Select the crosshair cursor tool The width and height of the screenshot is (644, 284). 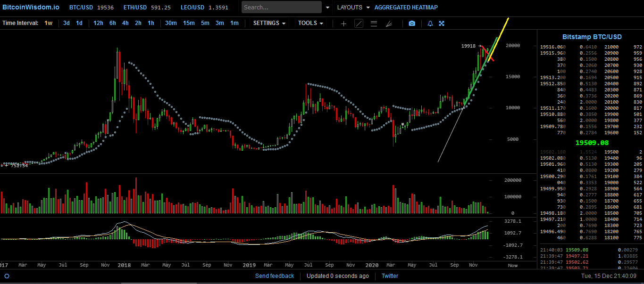point(343,23)
